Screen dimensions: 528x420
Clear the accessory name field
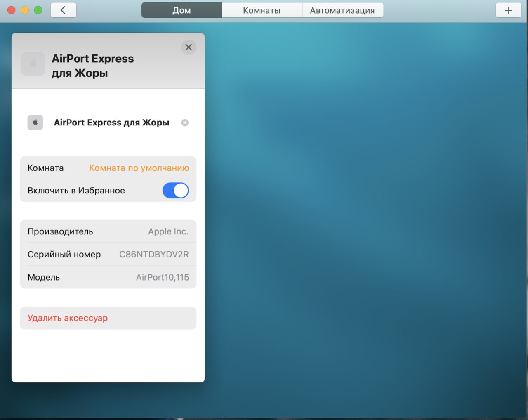point(185,123)
